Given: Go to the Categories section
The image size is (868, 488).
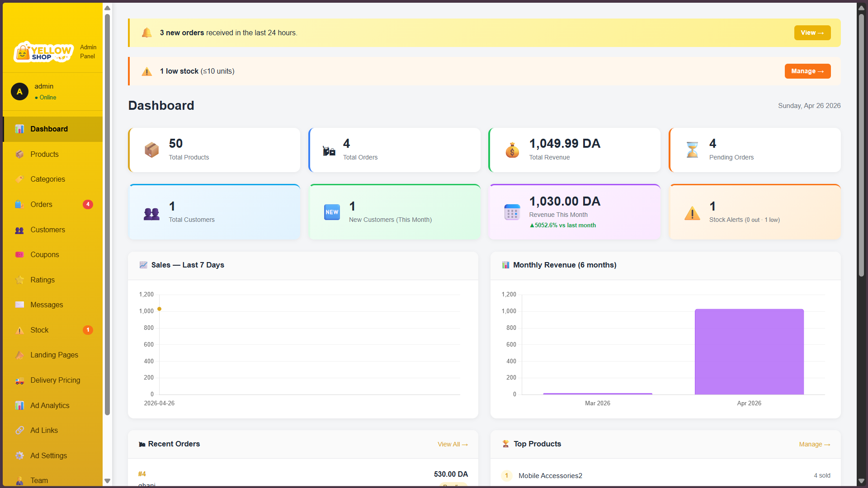Looking at the screenshot, I should 53,179.
